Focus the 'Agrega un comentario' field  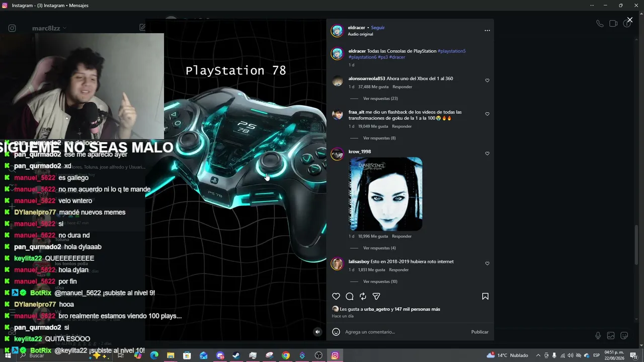coord(405,332)
